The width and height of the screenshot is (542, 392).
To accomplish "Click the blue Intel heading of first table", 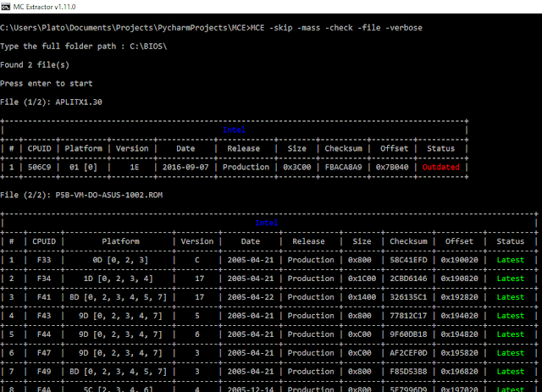I will (x=234, y=130).
